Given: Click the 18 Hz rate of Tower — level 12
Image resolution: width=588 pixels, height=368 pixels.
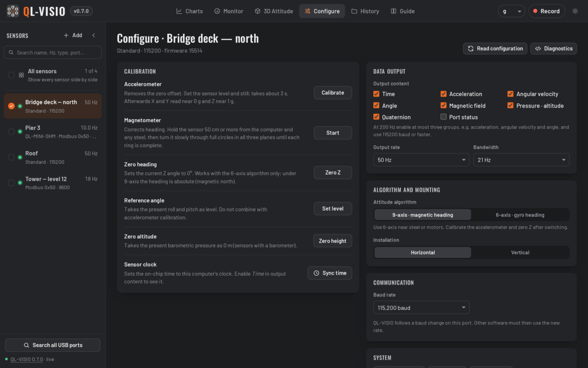Looking at the screenshot, I should [x=91, y=179].
